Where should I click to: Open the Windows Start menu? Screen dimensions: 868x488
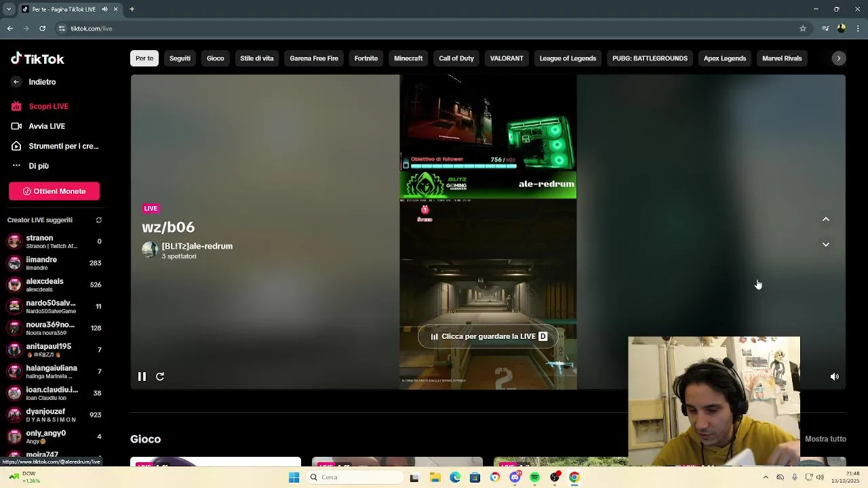(x=294, y=477)
